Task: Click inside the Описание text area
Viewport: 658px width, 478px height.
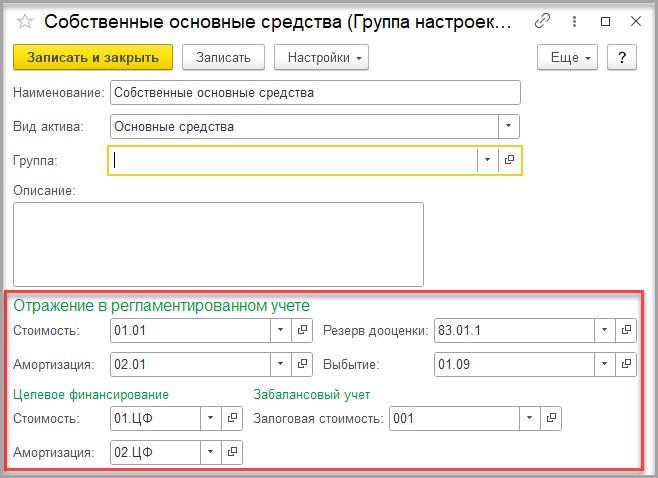Action: (x=218, y=244)
